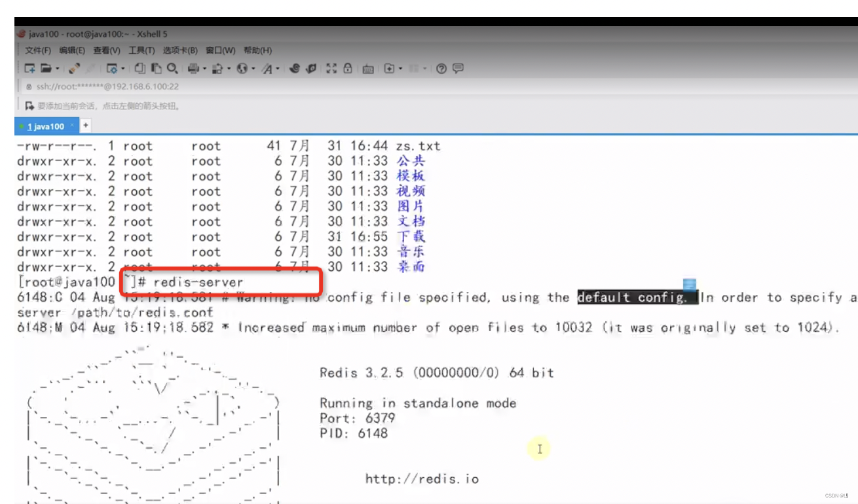Click the 音乐 directory name
858x504 pixels.
[x=411, y=251]
